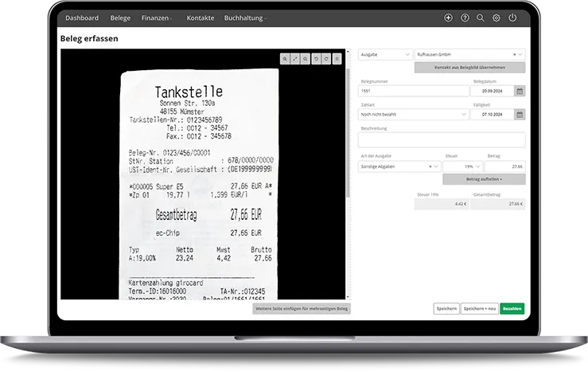588x372 pixels.
Task: Go to Kontakte in navigation bar
Action: pos(200,18)
